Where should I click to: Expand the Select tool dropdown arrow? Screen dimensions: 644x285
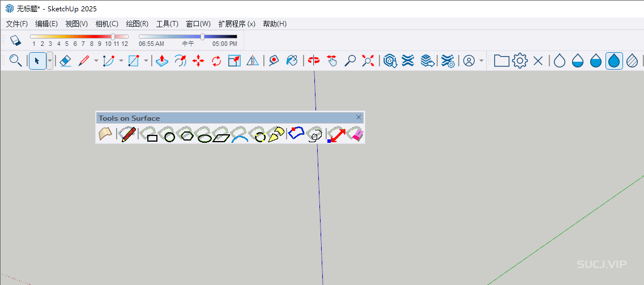point(50,61)
